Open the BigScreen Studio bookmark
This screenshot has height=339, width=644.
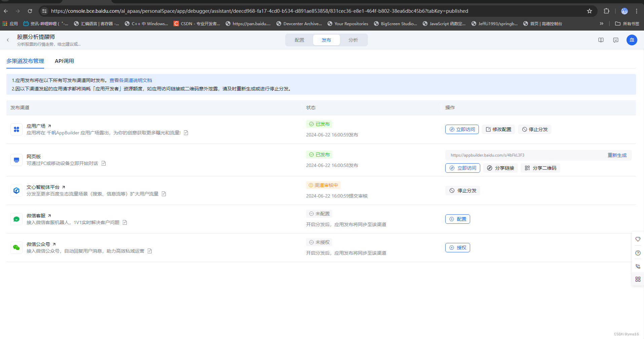(x=395, y=24)
